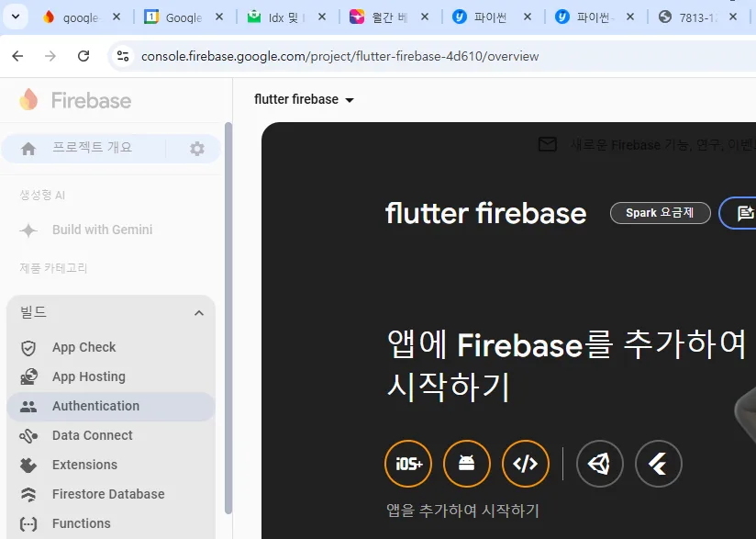Image resolution: width=756 pixels, height=539 pixels.
Task: Reload the current page
Action: tap(83, 56)
